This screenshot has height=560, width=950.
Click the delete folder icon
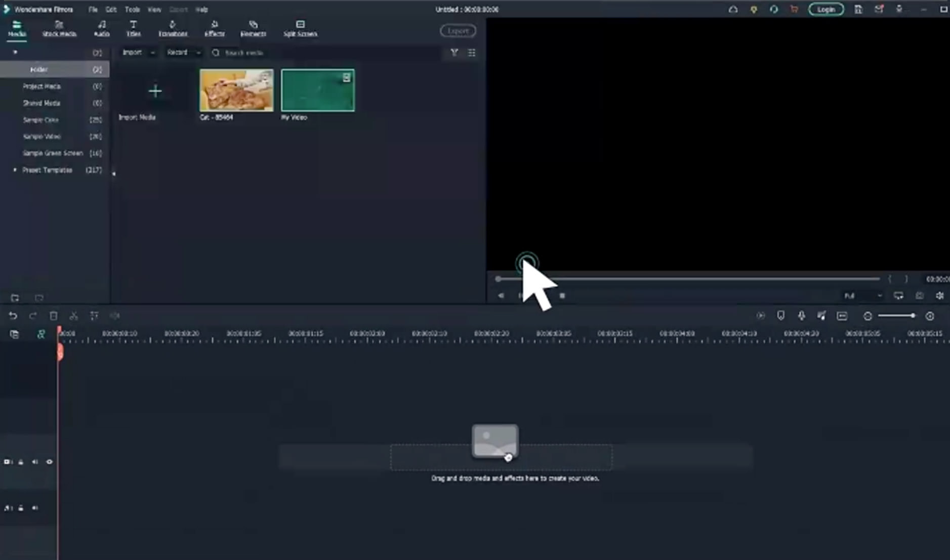coord(39,297)
